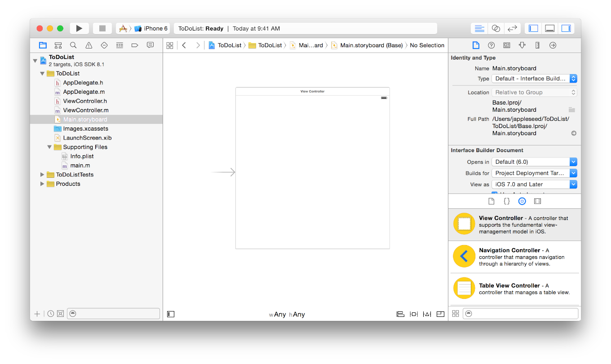The height and width of the screenshot is (364, 611).
Task: Click the Stop button in toolbar
Action: [102, 28]
